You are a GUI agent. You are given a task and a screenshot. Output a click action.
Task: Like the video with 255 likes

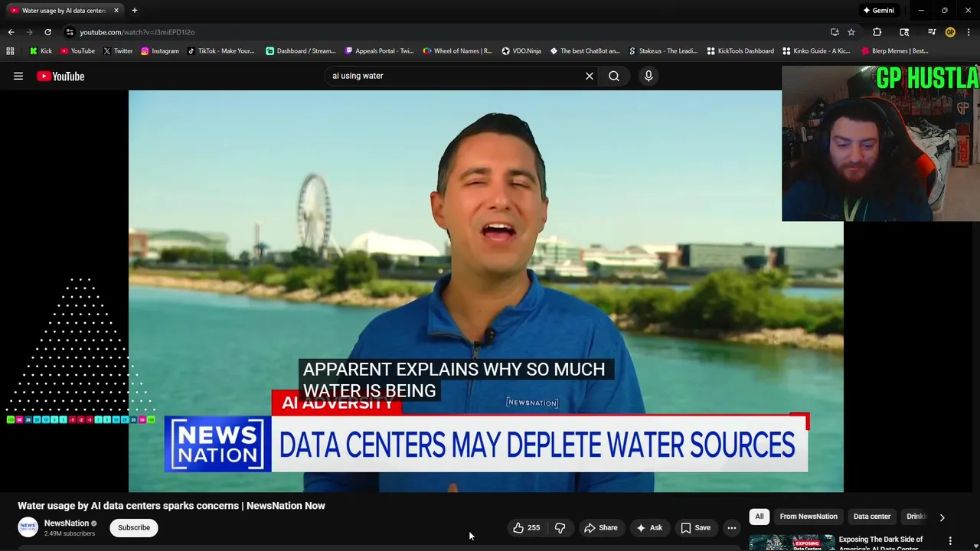(x=527, y=527)
